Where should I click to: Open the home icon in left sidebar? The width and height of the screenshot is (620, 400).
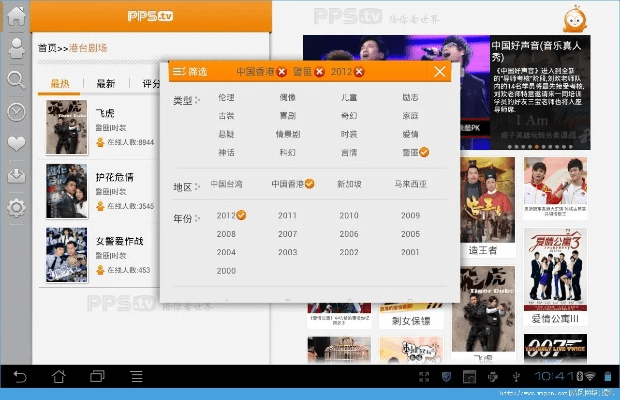[x=16, y=17]
